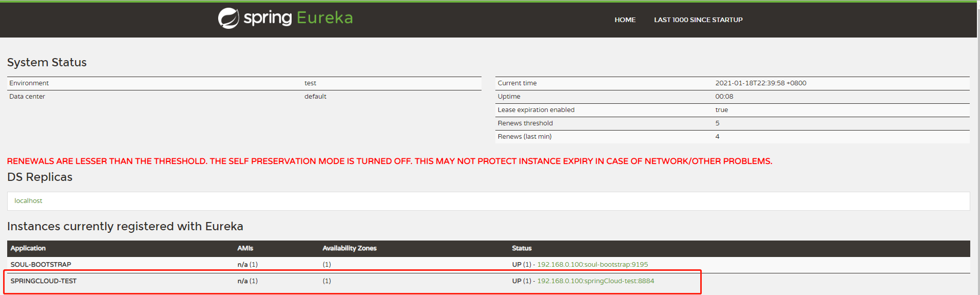Select the Renews (last min) label
The height and width of the screenshot is (295, 980).
(x=525, y=137)
